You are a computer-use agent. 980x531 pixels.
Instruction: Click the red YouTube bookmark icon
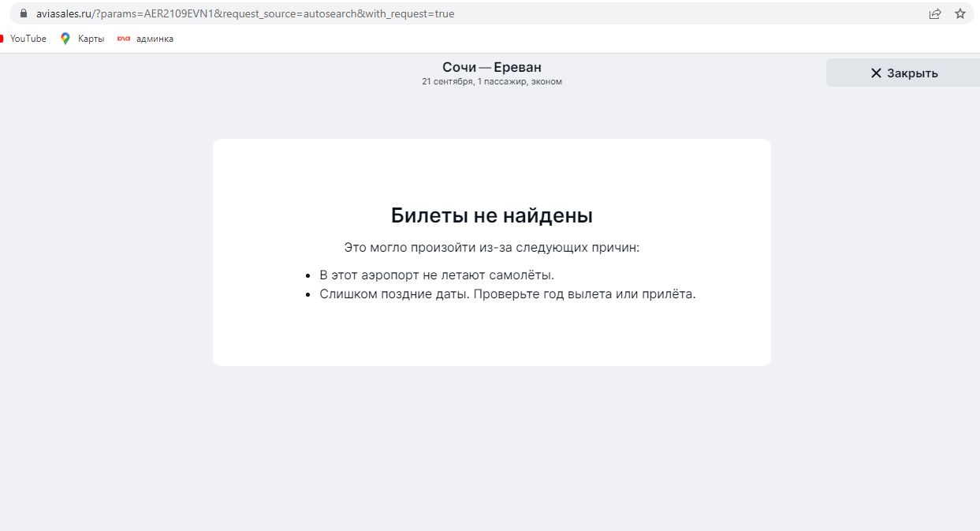tap(2, 39)
